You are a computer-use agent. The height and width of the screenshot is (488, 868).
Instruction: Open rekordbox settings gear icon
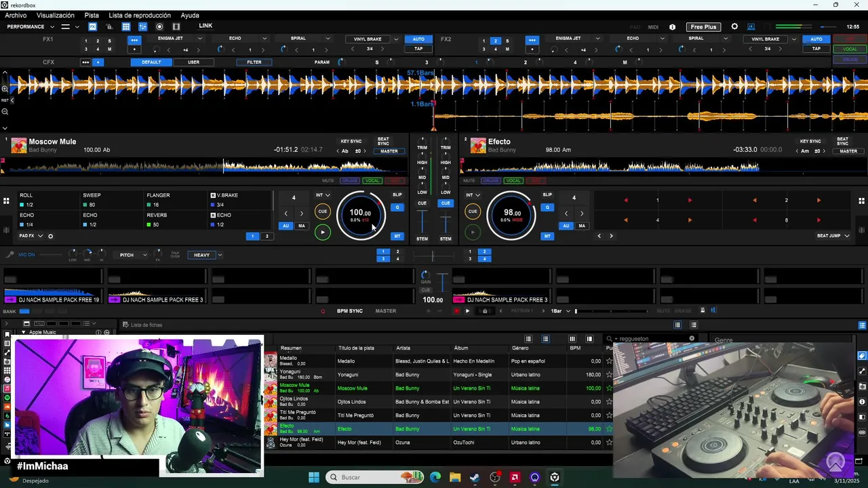[x=734, y=26]
